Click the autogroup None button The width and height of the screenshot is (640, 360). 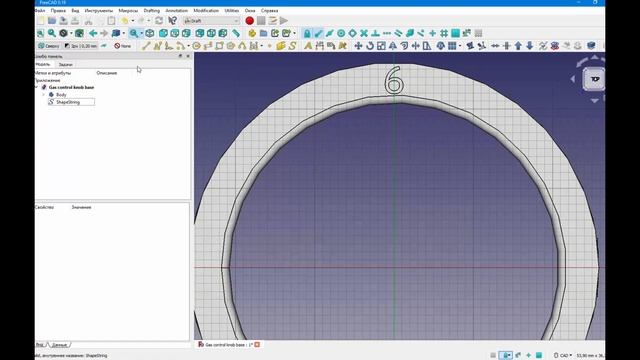point(122,46)
